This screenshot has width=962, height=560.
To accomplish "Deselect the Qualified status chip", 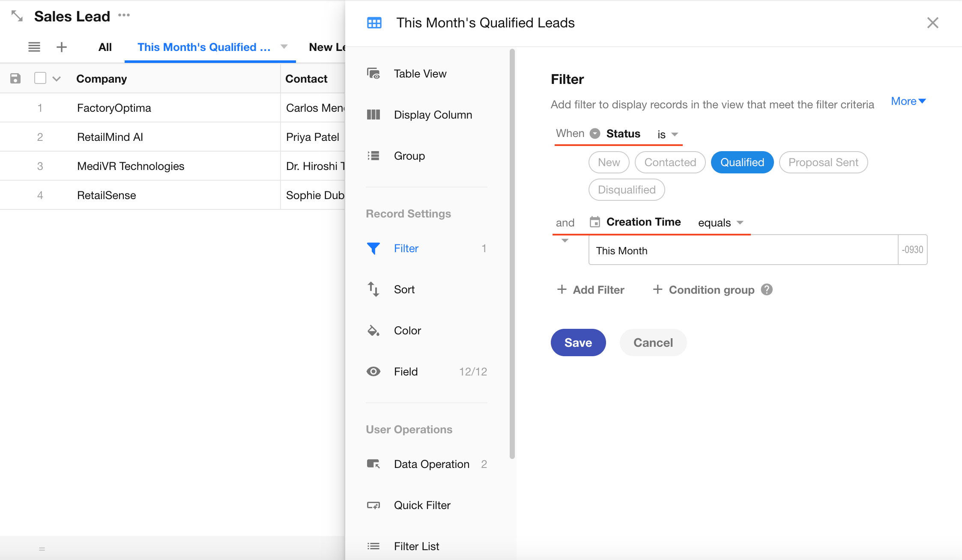I will click(742, 162).
